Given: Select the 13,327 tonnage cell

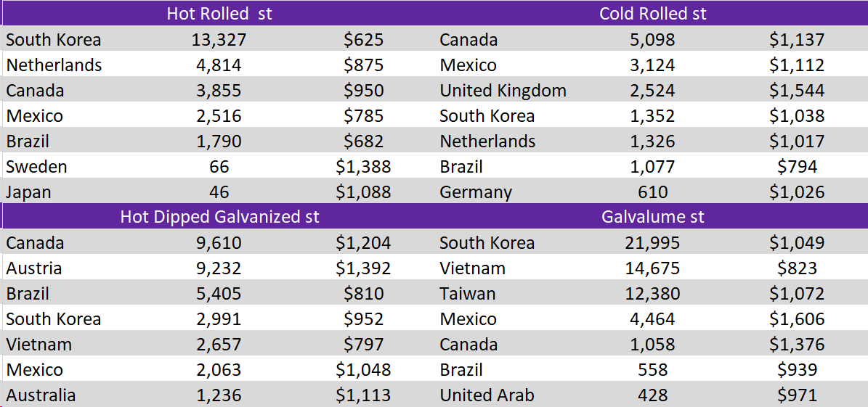Looking at the screenshot, I should [x=219, y=40].
